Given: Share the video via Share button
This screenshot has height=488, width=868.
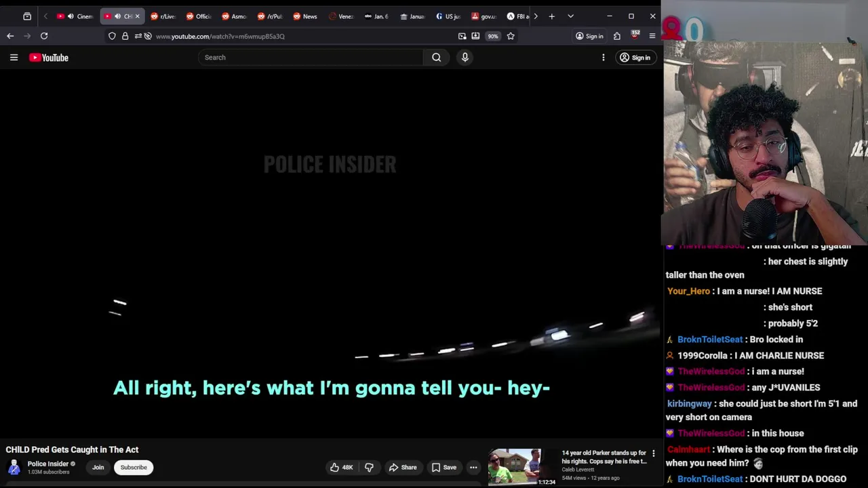Looking at the screenshot, I should click(403, 467).
